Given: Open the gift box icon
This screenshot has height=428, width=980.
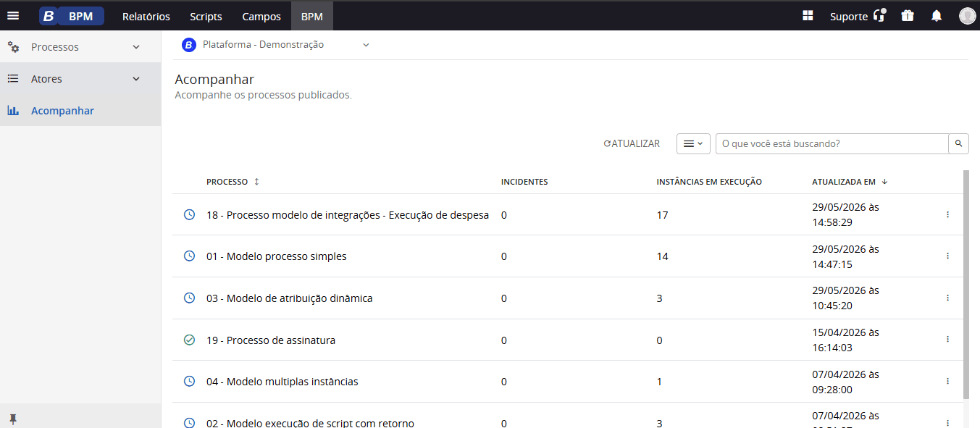Looking at the screenshot, I should [908, 16].
